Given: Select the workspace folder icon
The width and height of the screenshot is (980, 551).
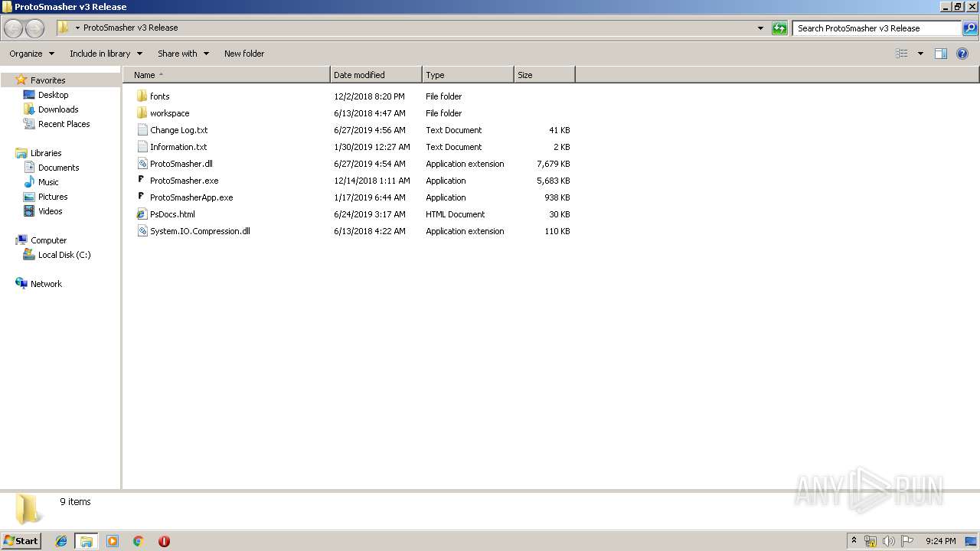Looking at the screenshot, I should (x=142, y=113).
